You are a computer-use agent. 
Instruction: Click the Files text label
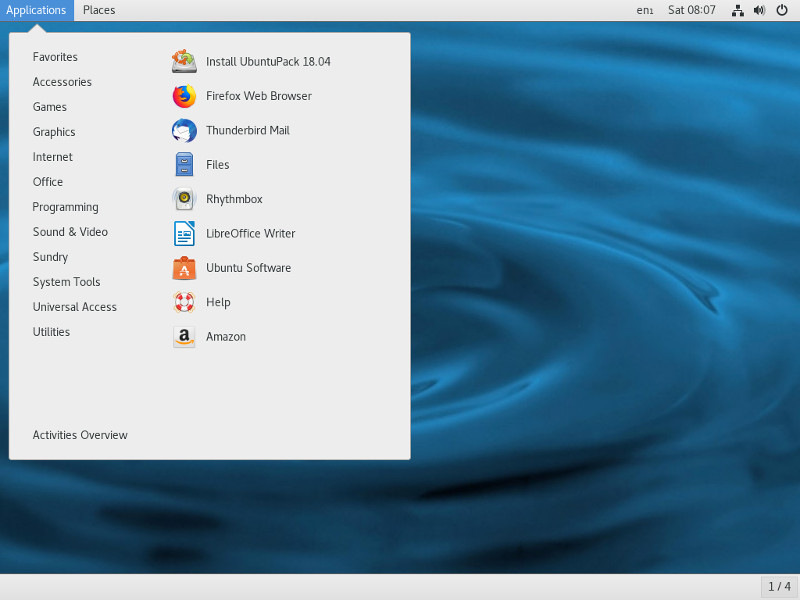[217, 165]
